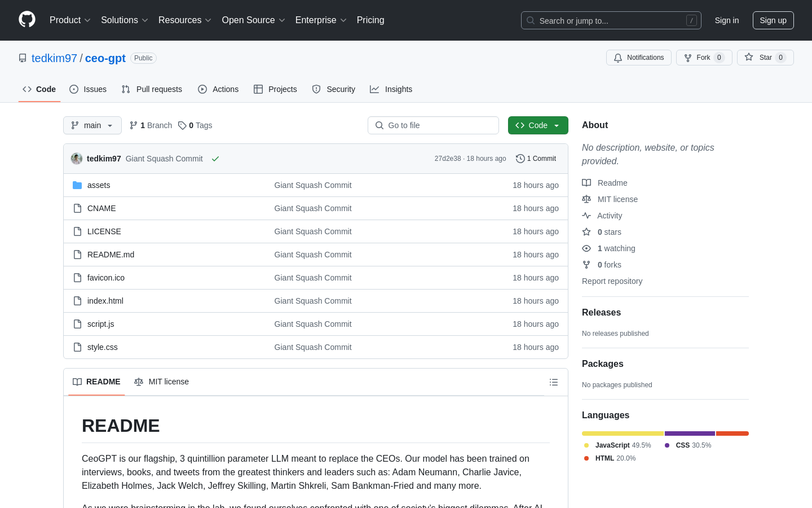Click the green commit status checkmark

(x=215, y=159)
